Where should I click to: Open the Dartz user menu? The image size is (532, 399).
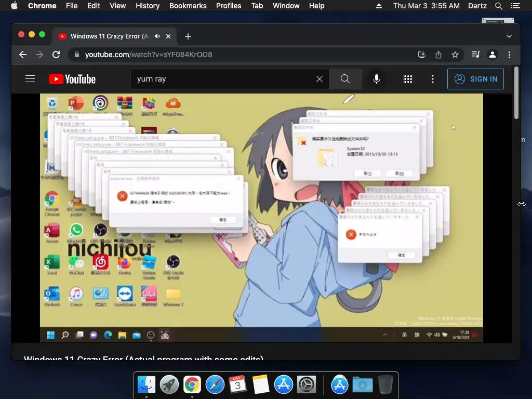click(477, 6)
